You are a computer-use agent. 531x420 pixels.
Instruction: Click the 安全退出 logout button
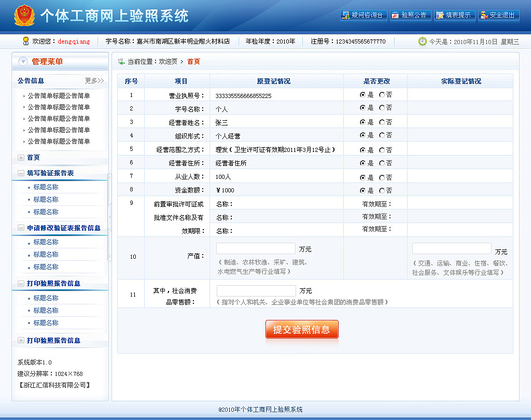(x=498, y=15)
